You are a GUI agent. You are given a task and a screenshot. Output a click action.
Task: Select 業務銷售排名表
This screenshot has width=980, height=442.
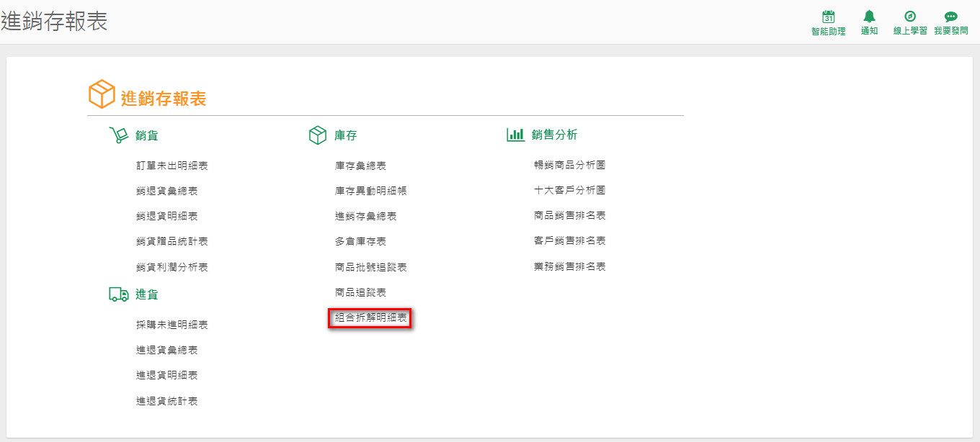pyautogui.click(x=569, y=266)
